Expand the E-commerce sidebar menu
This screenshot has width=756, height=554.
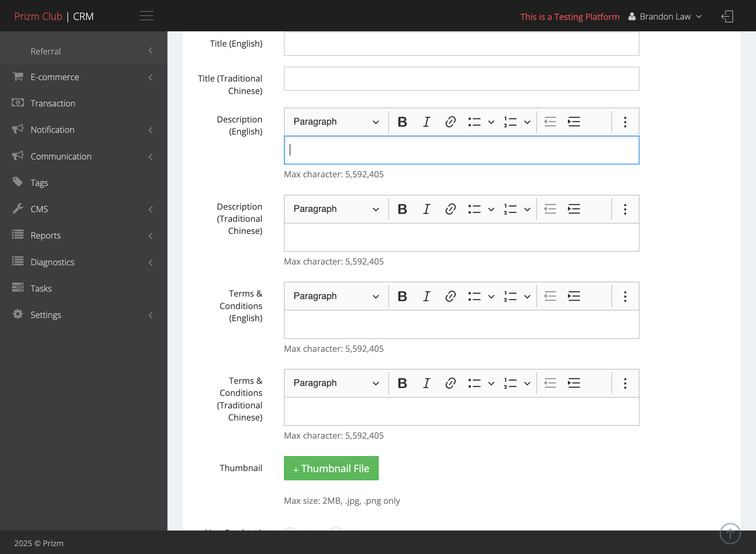click(x=84, y=77)
